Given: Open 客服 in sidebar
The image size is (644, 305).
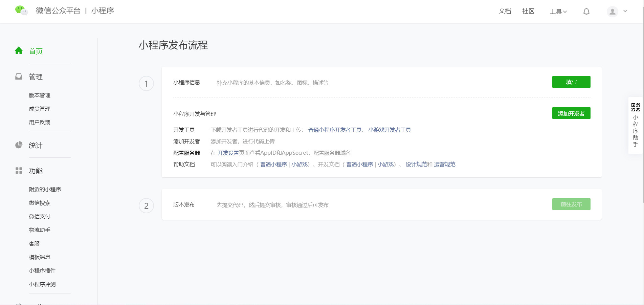Looking at the screenshot, I should point(34,244).
